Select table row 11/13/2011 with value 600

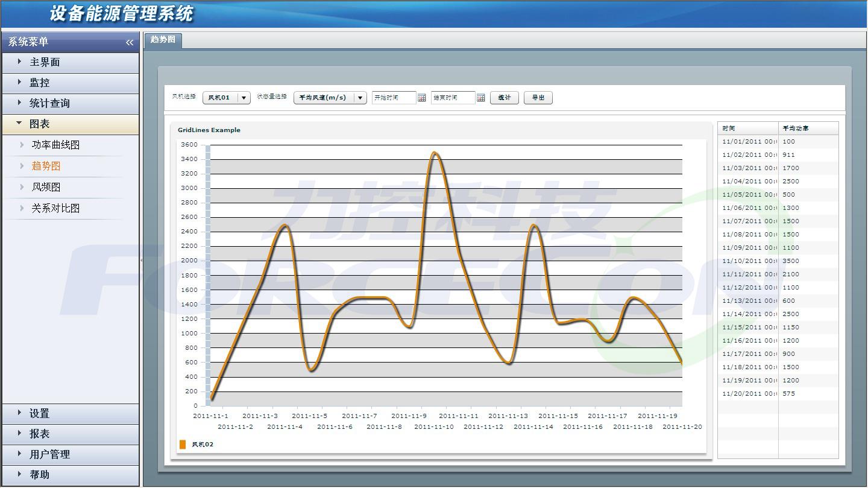pyautogui.click(x=778, y=301)
